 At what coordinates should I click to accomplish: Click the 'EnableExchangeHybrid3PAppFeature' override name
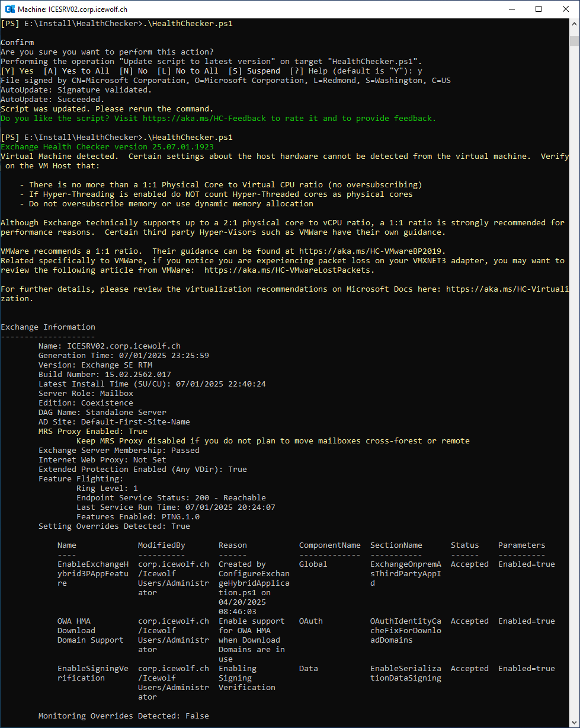pyautogui.click(x=93, y=574)
